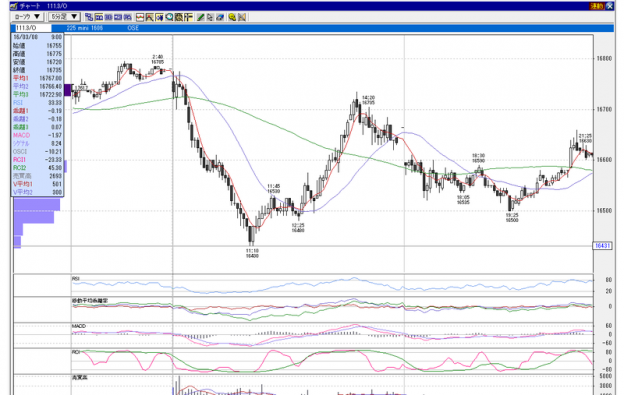624x395 pixels.
Task: Click the 連動 button in title bar
Action: tap(597, 6)
